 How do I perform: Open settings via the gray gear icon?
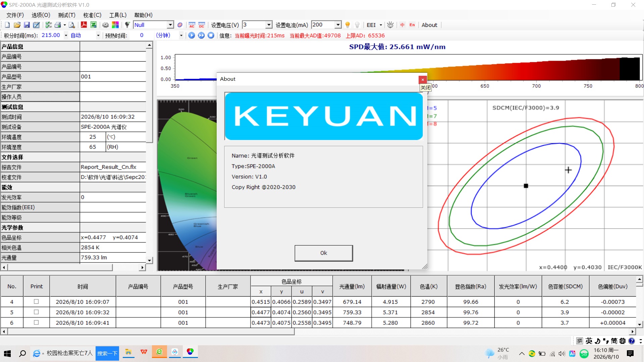click(105, 25)
